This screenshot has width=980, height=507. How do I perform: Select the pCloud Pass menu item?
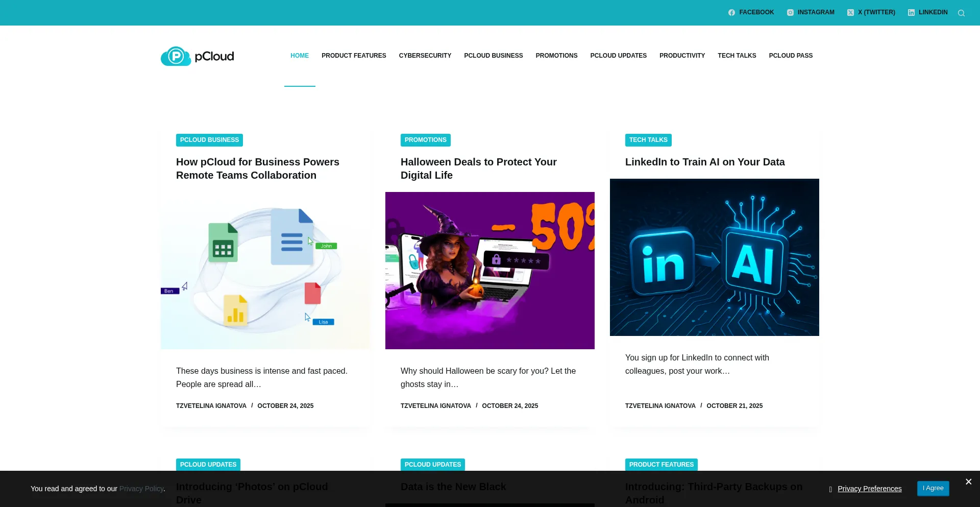pyautogui.click(x=791, y=56)
